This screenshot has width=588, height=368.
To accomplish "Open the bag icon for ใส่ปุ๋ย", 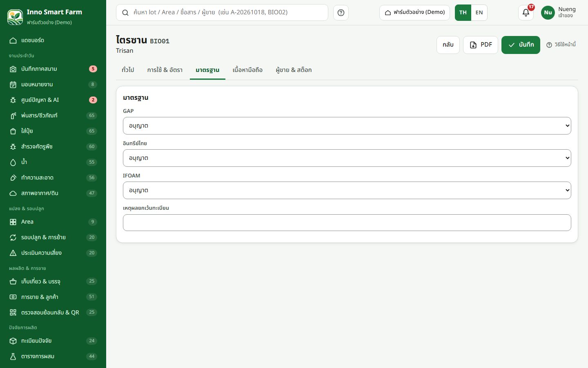I will coord(13,131).
